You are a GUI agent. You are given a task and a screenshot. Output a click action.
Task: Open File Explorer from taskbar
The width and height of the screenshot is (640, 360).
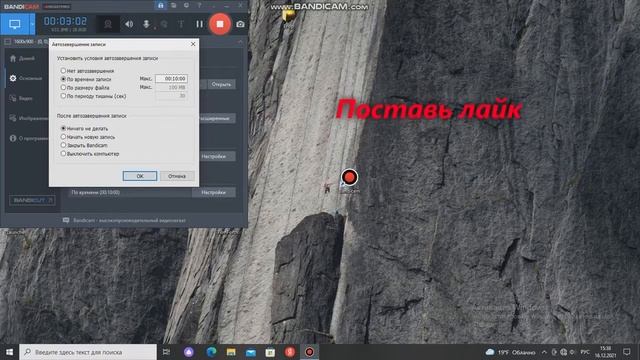[231, 352]
